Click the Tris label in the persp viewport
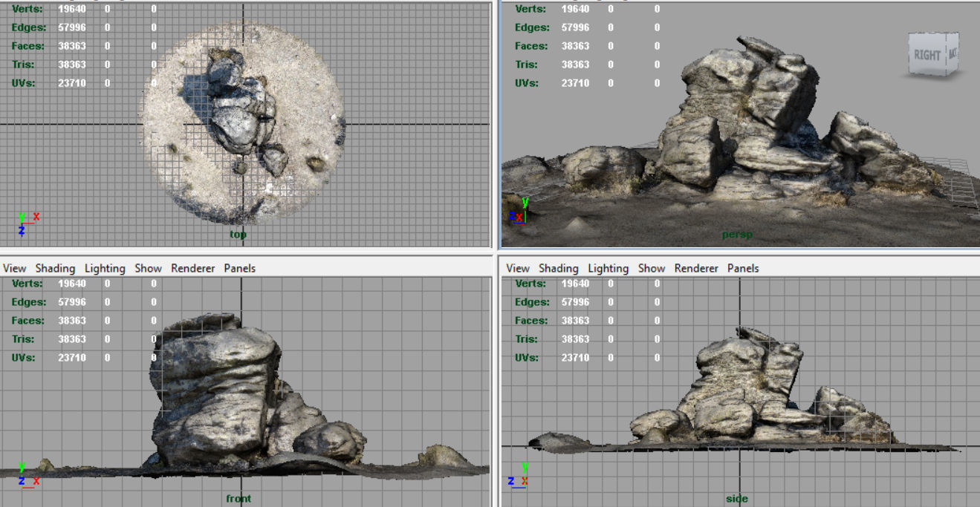The height and width of the screenshot is (507, 980). [525, 65]
